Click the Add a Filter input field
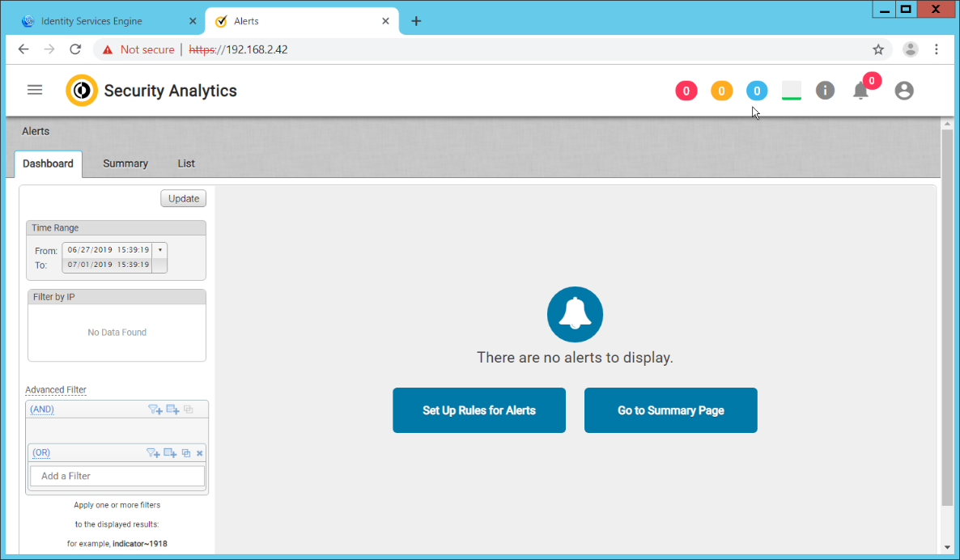The width and height of the screenshot is (960, 560). pyautogui.click(x=117, y=476)
